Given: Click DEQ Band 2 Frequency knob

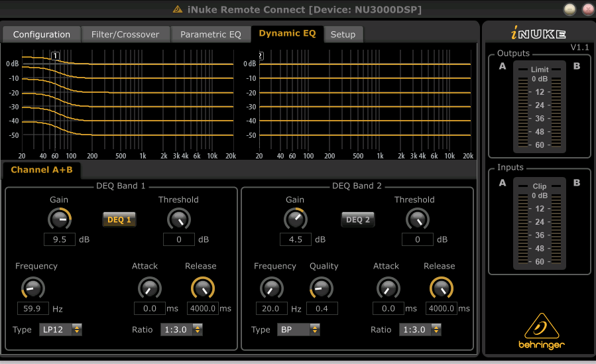Looking at the screenshot, I should [272, 288].
